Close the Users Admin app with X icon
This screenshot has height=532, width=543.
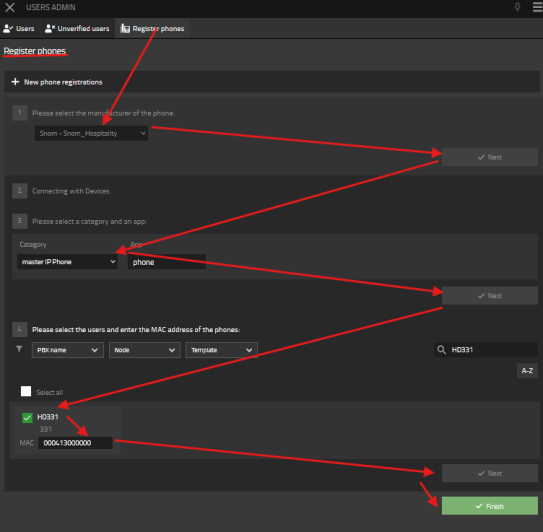pyautogui.click(x=10, y=7)
